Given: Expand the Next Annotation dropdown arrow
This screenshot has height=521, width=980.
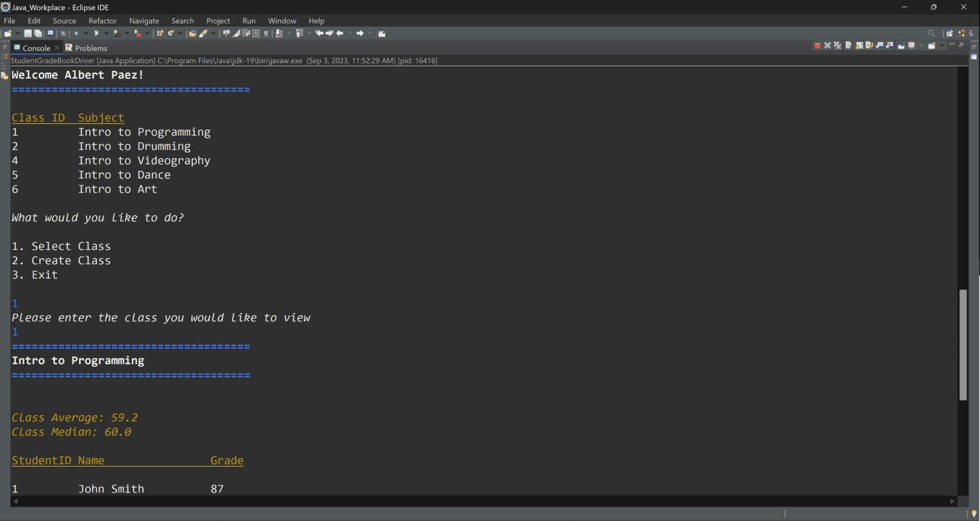Looking at the screenshot, I should click(289, 33).
